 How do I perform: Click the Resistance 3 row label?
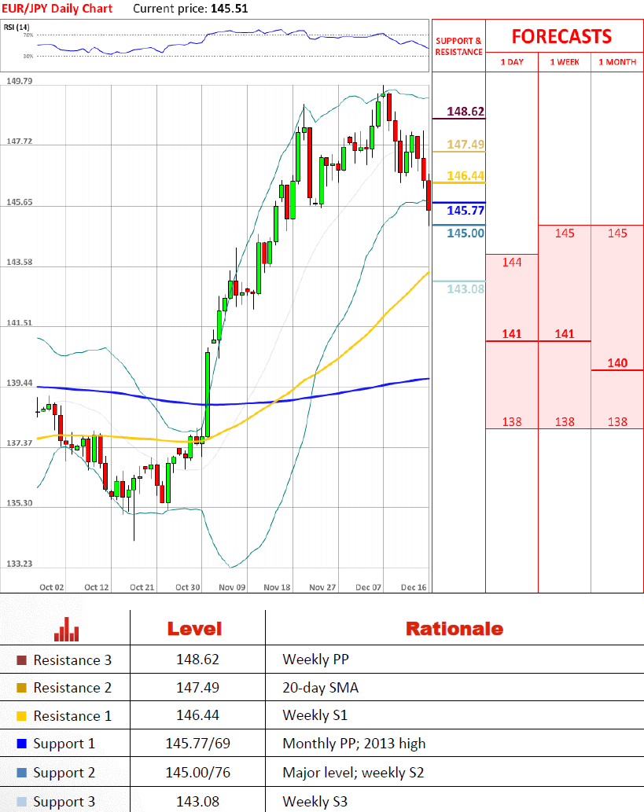pos(72,660)
